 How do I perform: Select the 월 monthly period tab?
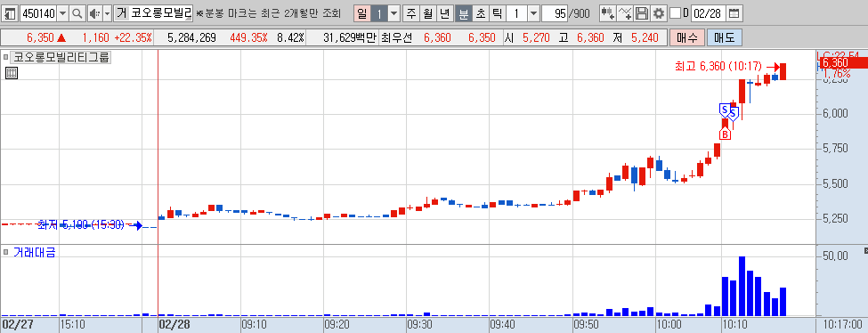(428, 13)
